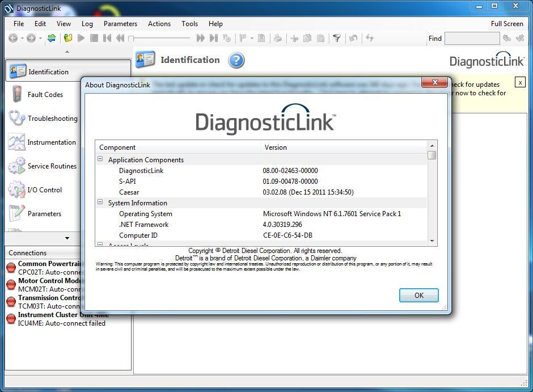The image size is (533, 392).
Task: Select the Troubleshooting sidebar icon
Action: tap(16, 118)
